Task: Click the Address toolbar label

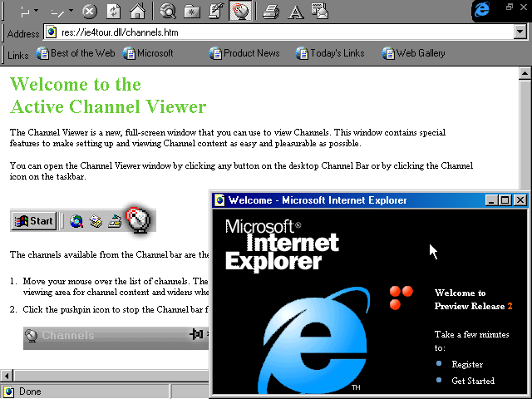Action: (x=23, y=34)
